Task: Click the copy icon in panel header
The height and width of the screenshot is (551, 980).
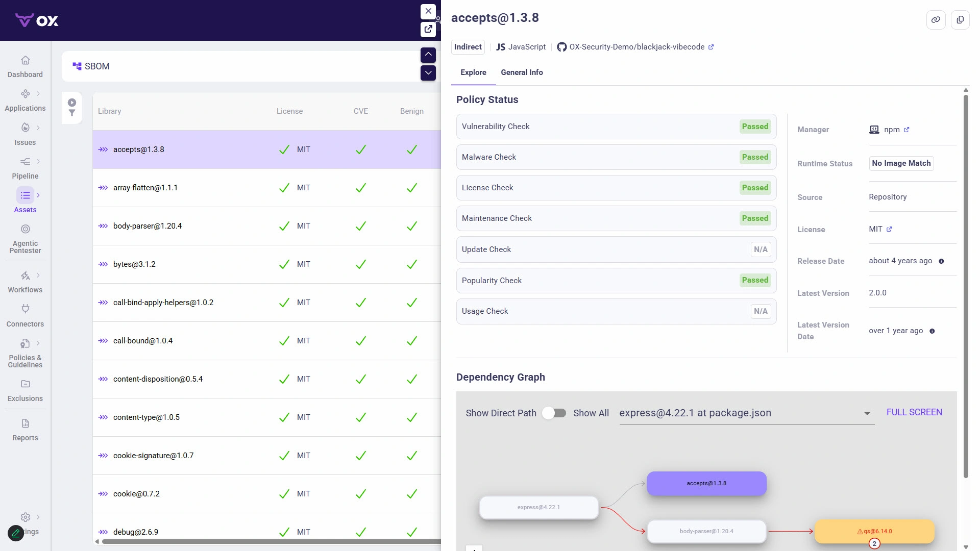Action: (960, 20)
